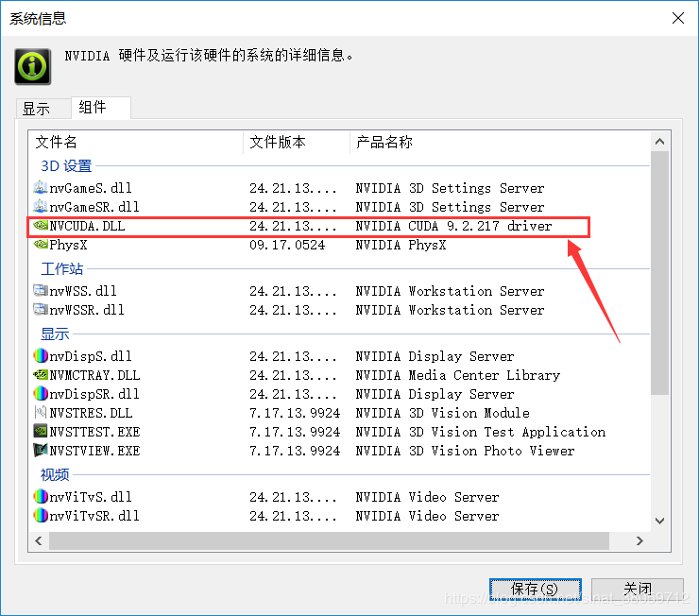The width and height of the screenshot is (699, 616).
Task: Click the nvGameSR.dll file icon
Action: pyautogui.click(x=41, y=206)
